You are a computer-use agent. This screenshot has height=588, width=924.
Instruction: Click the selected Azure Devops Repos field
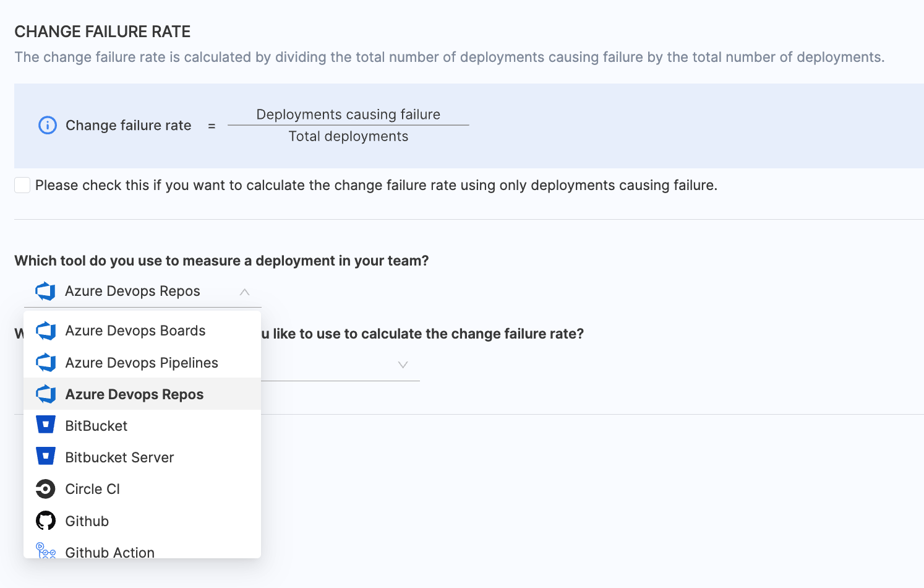(x=132, y=292)
